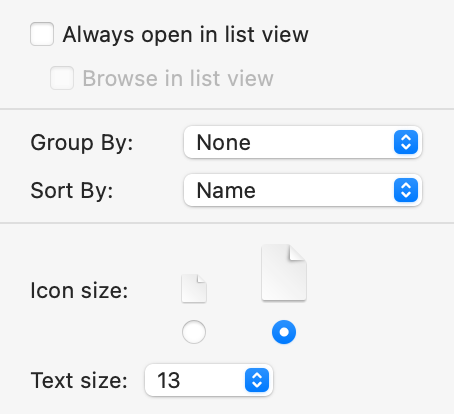Screen dimensions: 454x414
Task: Click the blue arrows on Text size popup
Action: point(257,380)
